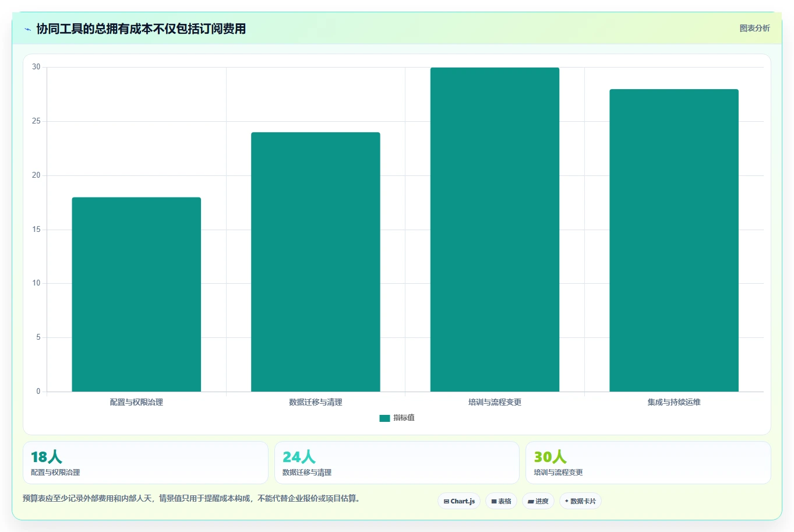Click the square icon in 表格 chip
This screenshot has width=794, height=532.
494,501
